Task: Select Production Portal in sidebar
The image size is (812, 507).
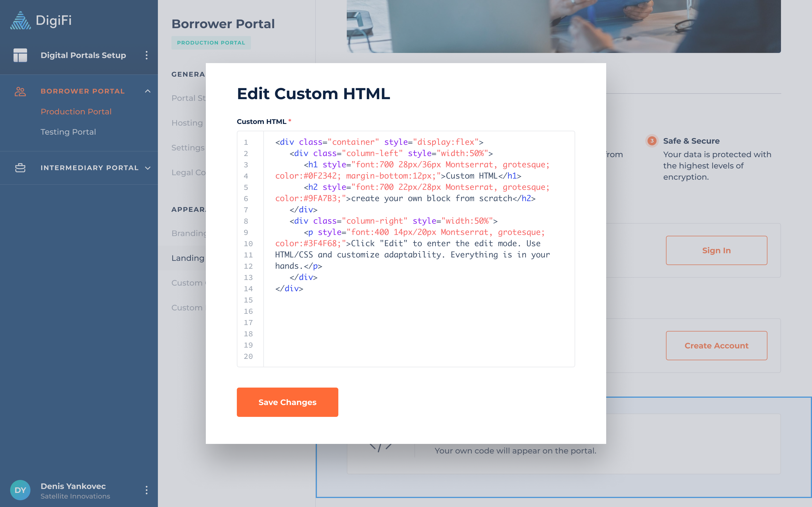Action: click(x=76, y=112)
